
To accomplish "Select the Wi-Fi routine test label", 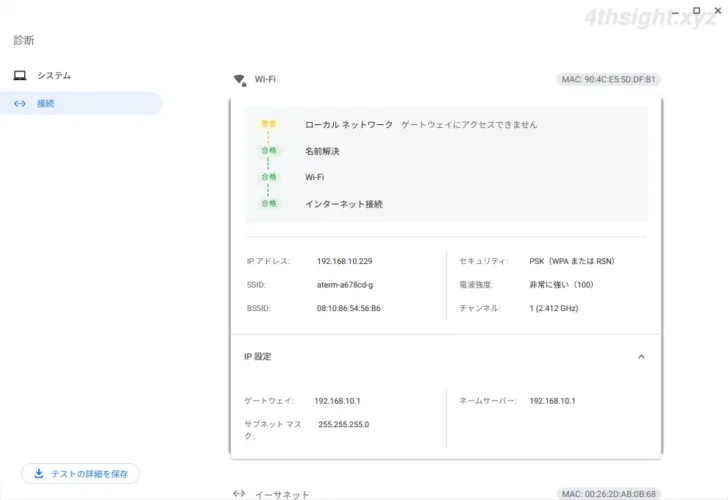I will click(x=314, y=177).
